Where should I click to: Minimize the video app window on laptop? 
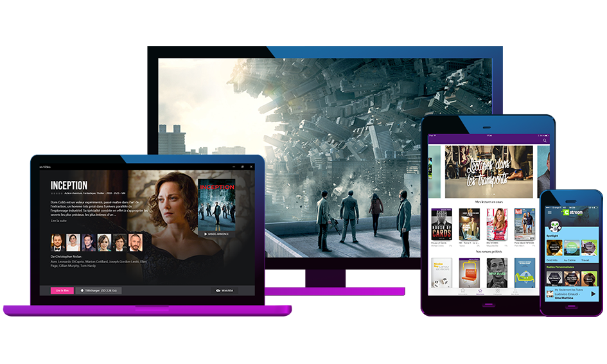pos(234,167)
